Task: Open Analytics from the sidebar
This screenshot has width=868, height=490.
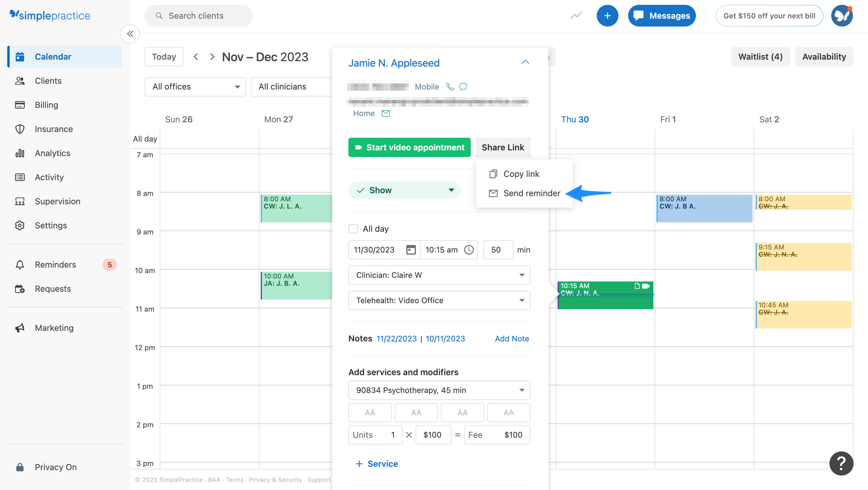Action: [52, 153]
